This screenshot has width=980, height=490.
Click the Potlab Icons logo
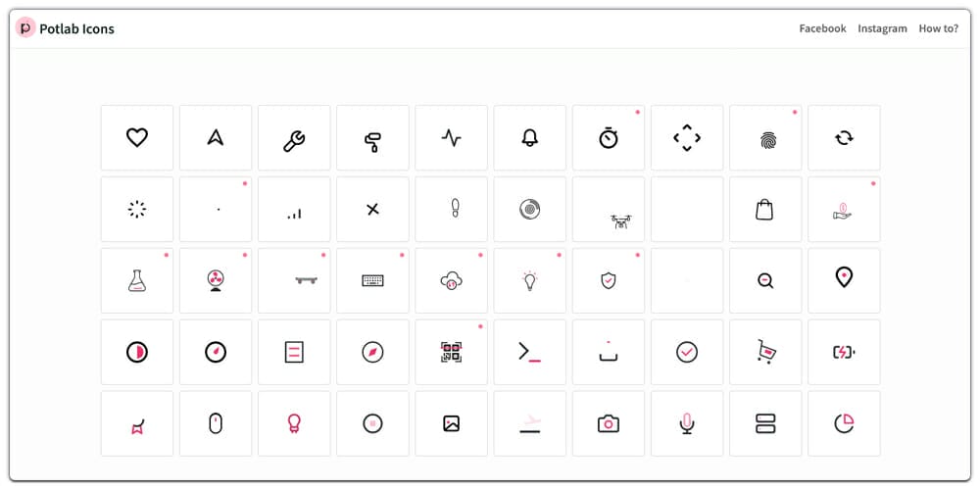click(65, 28)
